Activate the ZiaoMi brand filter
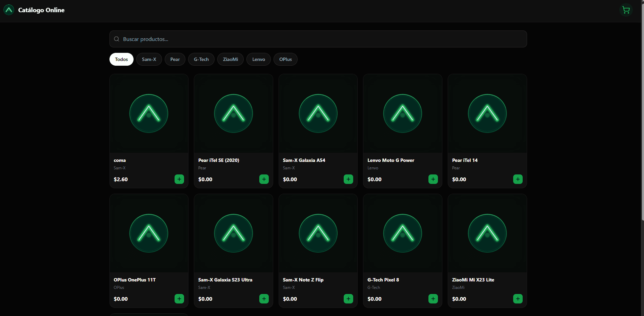The image size is (644, 316). [x=230, y=59]
